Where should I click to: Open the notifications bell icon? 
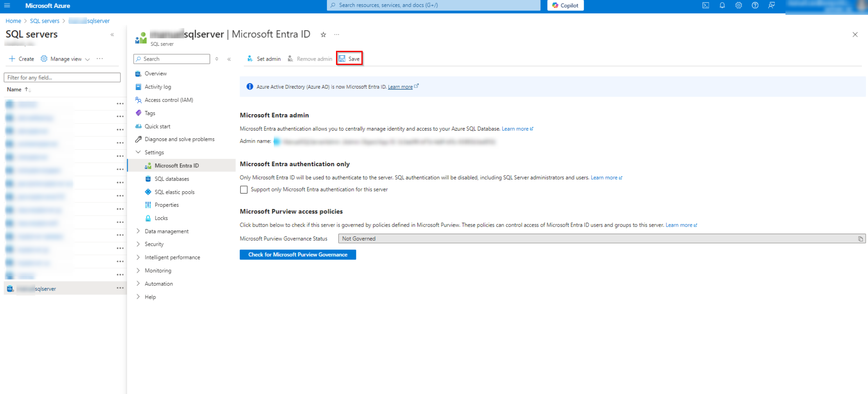point(722,5)
